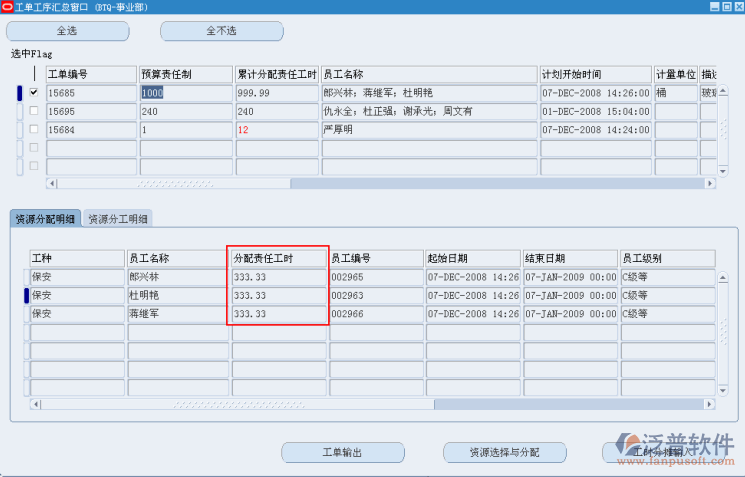This screenshot has width=745, height=477.
Task: Click employee names cell 郎兴林；蒋继军；杜明艳
Action: point(430,93)
